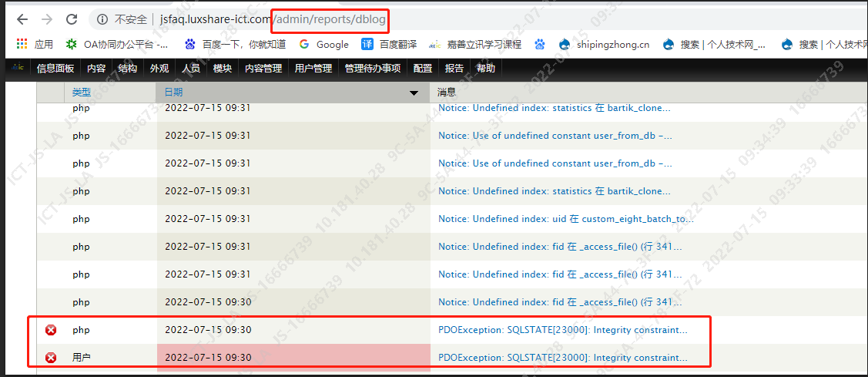Click the sort arrow in the 日期 column header
Image resolution: width=868 pixels, height=377 pixels.
coord(414,93)
